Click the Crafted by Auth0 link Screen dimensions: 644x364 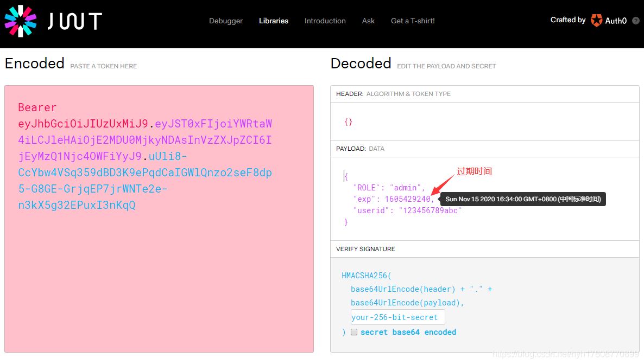click(x=589, y=20)
